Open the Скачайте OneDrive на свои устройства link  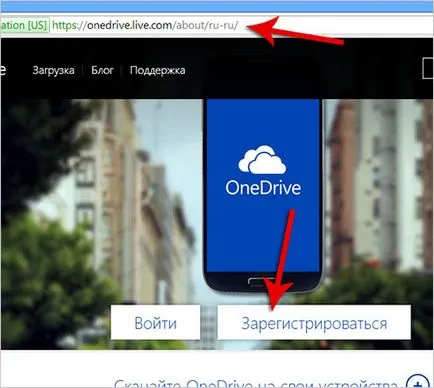(255, 383)
